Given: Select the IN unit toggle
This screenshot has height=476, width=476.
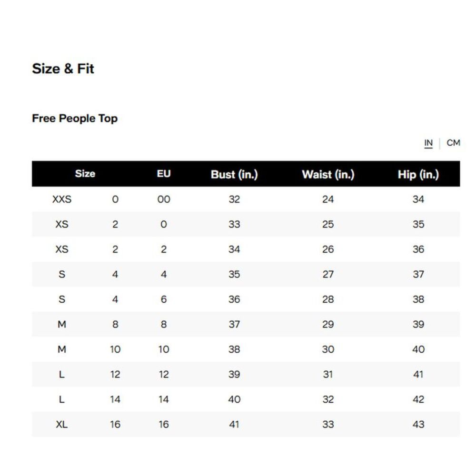Looking at the screenshot, I should (x=428, y=143).
